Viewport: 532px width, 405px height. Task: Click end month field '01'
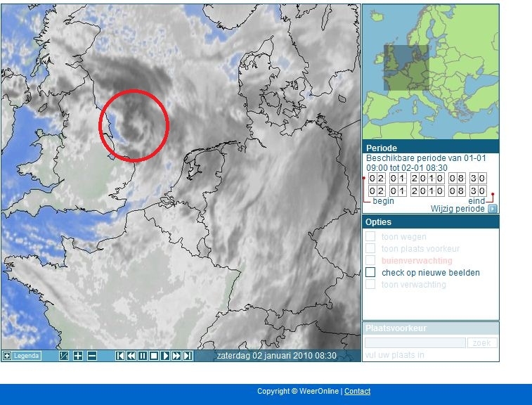[x=398, y=191]
